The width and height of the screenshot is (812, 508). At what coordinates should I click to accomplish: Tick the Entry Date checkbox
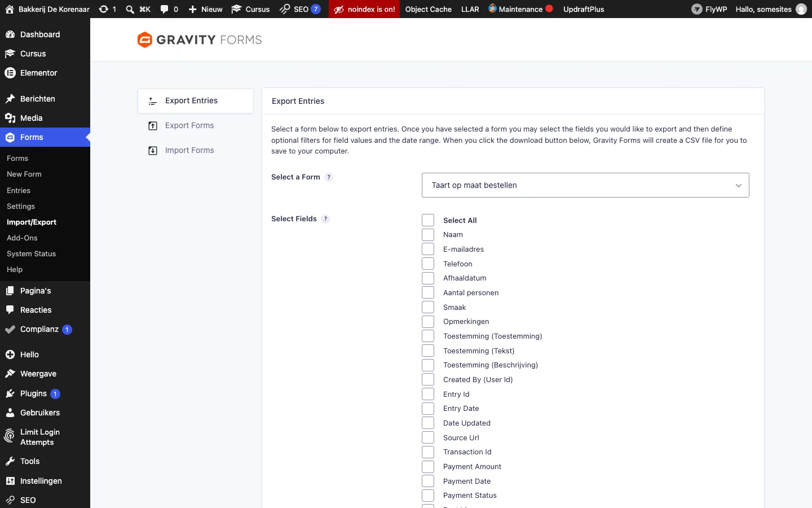point(428,409)
